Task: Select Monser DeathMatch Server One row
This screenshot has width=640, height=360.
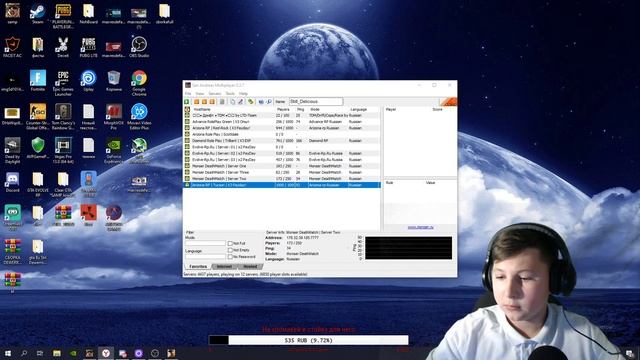Action: pyautogui.click(x=282, y=166)
